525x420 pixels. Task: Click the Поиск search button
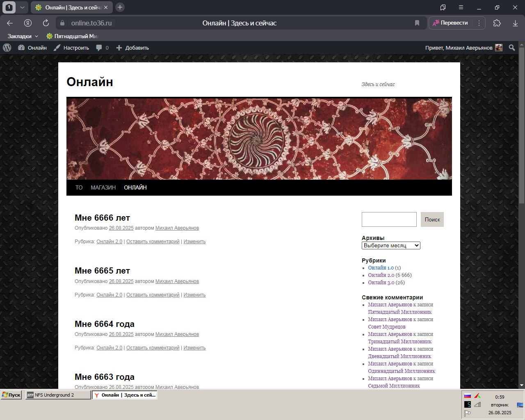(432, 219)
